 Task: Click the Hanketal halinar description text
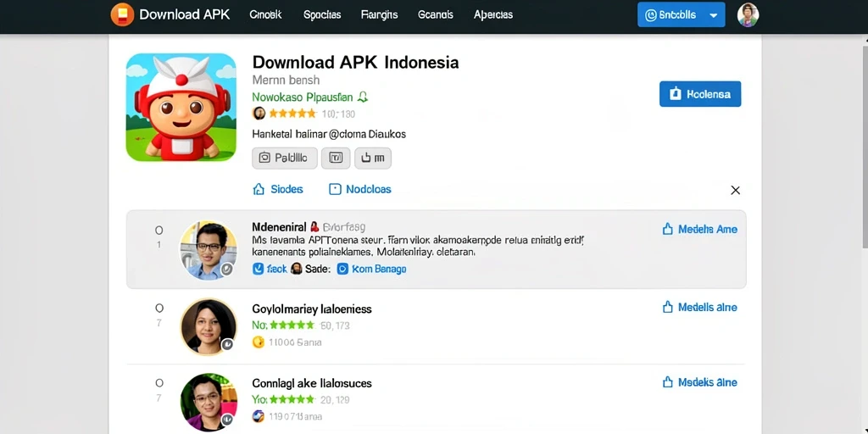pos(329,134)
